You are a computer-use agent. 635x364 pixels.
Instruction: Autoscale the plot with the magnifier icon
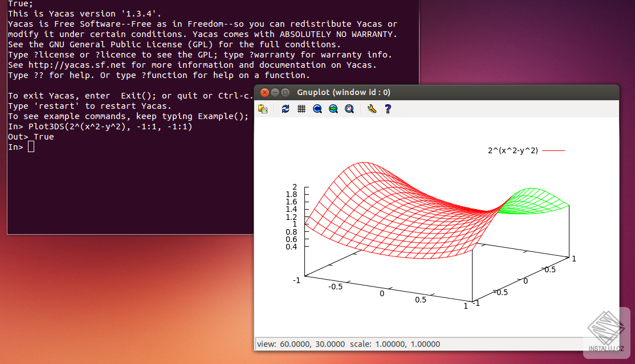point(349,109)
